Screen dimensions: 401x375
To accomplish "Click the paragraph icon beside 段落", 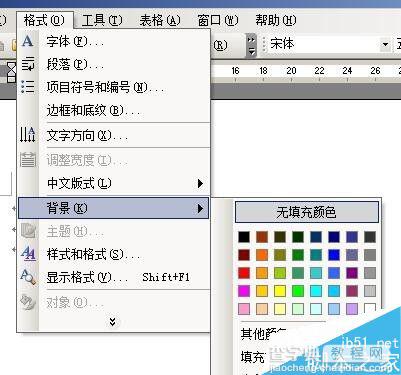I will [28, 64].
